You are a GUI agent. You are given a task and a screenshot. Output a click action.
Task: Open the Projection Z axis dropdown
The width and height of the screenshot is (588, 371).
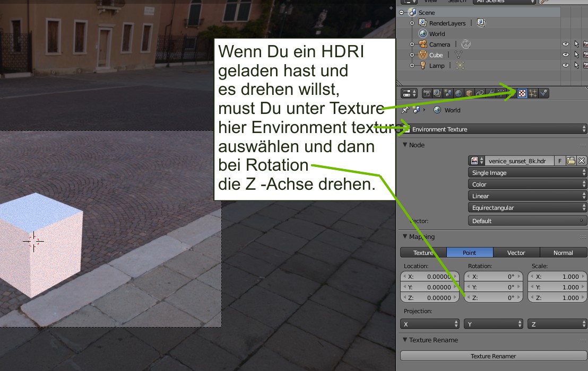pyautogui.click(x=557, y=324)
